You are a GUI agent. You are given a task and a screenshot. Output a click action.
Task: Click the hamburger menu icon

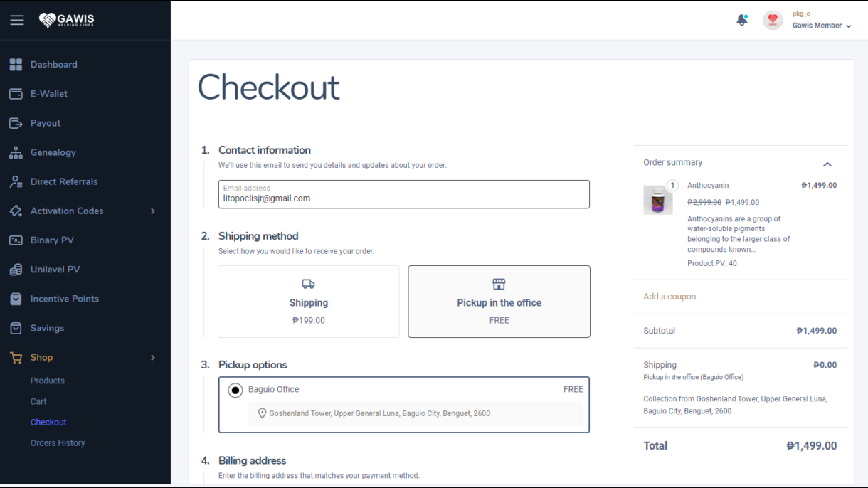[x=17, y=20]
